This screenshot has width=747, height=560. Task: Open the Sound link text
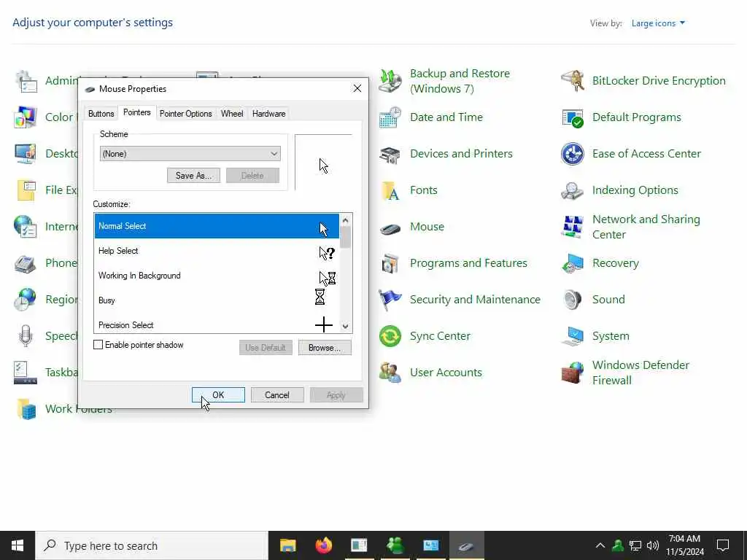pyautogui.click(x=608, y=300)
